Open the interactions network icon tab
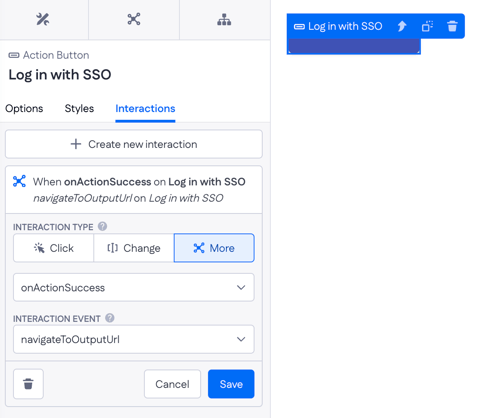The width and height of the screenshot is (500, 418). (134, 19)
